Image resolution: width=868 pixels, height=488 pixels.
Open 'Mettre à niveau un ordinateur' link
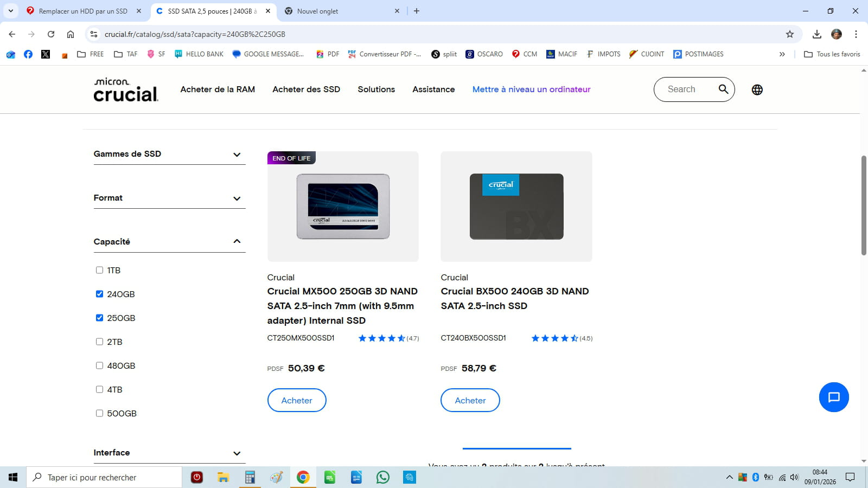tap(531, 89)
